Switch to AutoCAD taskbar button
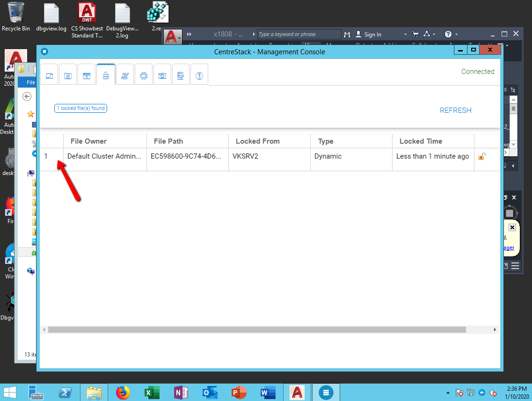Screen dimensions: 532x401 click(x=297, y=393)
